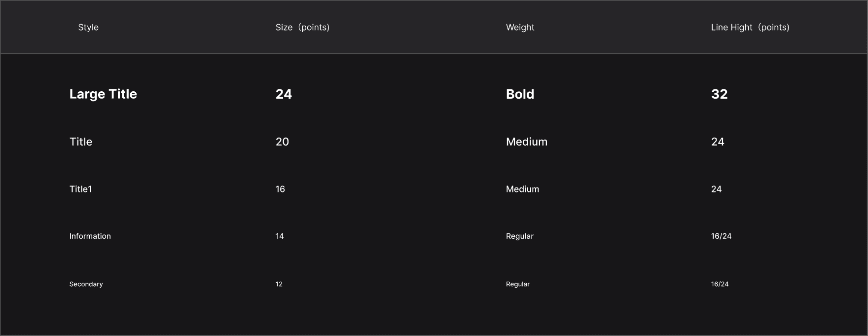Viewport: 868px width, 336px height.
Task: Click the Medium weight in Title row
Action: [527, 142]
